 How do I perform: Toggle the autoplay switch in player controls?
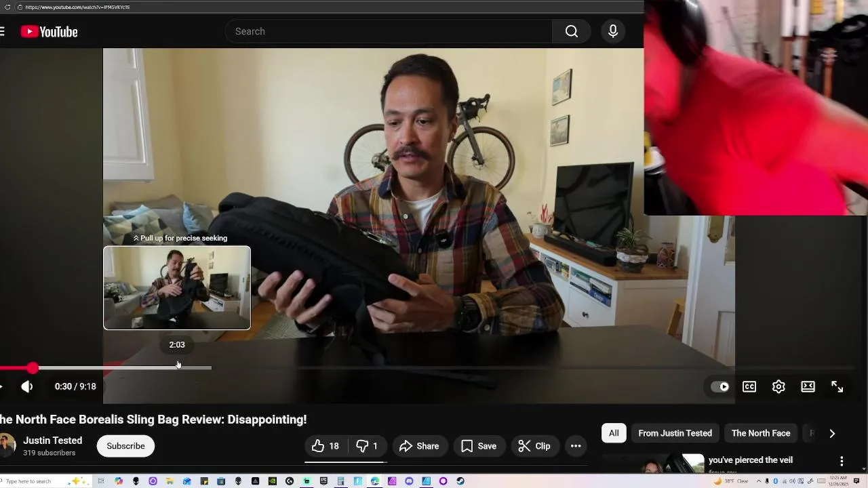point(720,386)
